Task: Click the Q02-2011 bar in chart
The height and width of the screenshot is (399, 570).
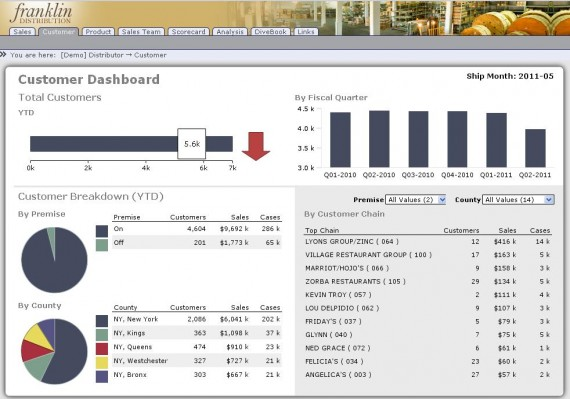Action: 535,148
